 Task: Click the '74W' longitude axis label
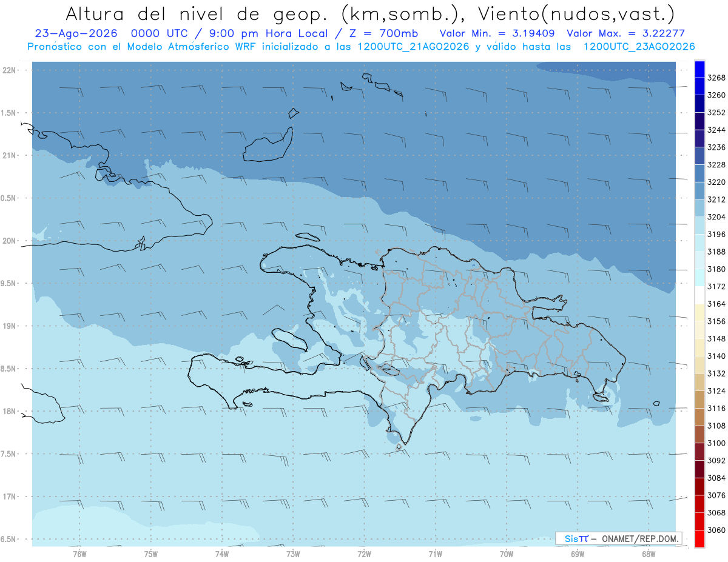[x=222, y=554]
